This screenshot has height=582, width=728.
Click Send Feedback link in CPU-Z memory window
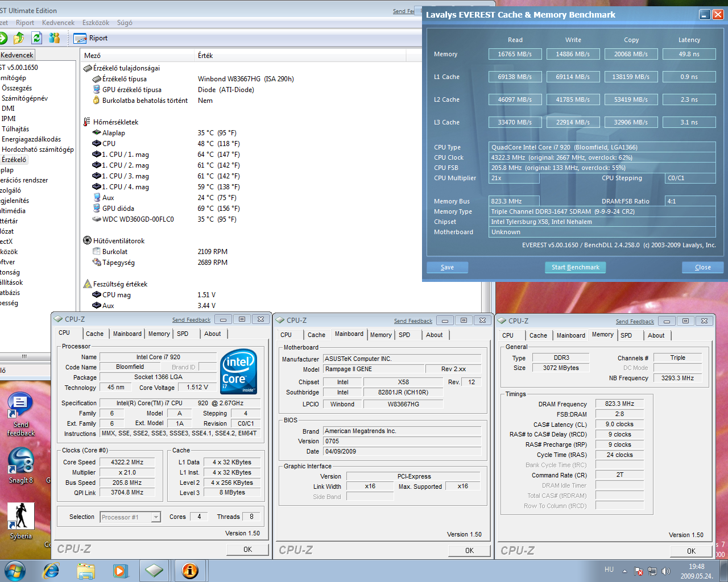click(635, 322)
